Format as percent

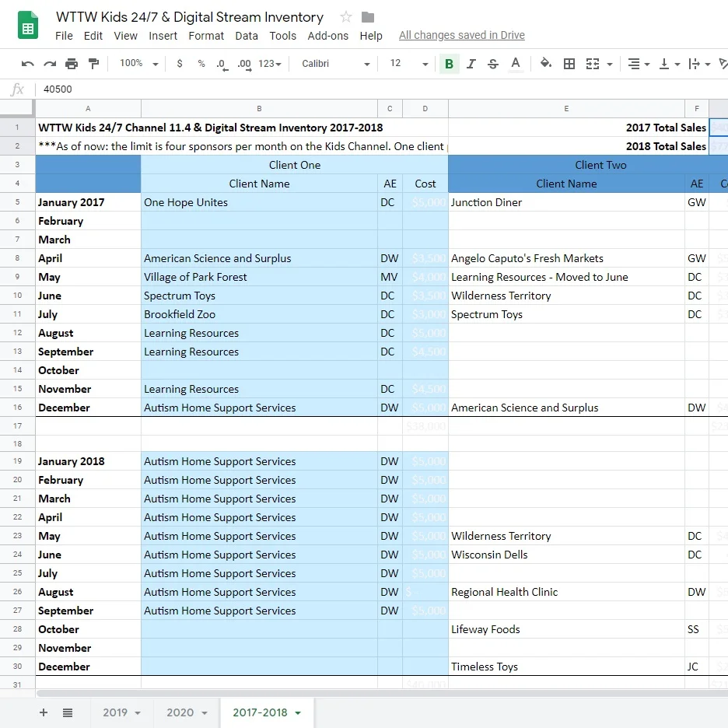point(201,64)
